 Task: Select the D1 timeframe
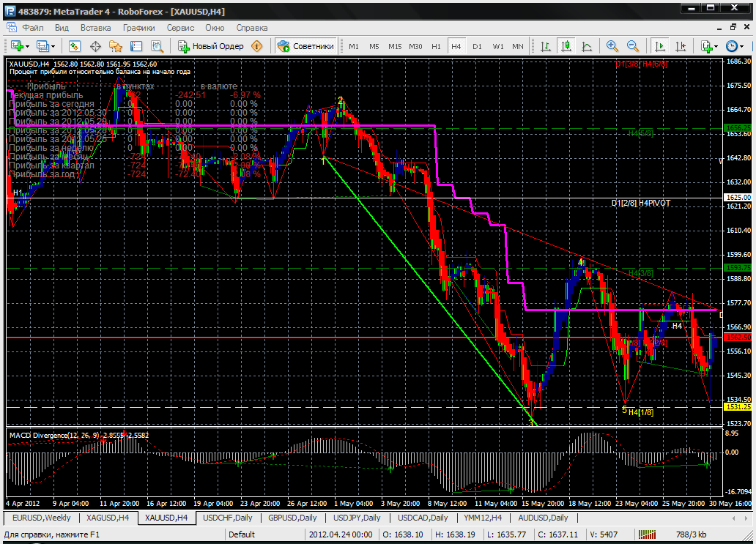[x=477, y=46]
